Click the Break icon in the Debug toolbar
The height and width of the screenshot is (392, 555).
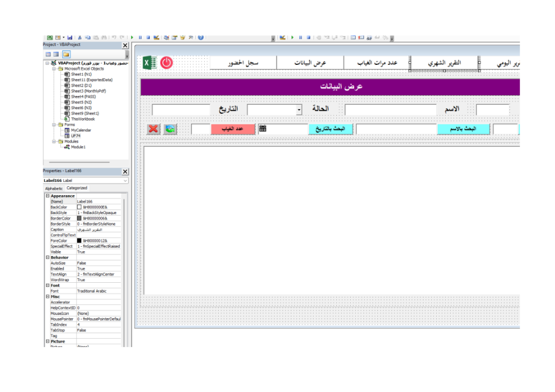(300, 38)
